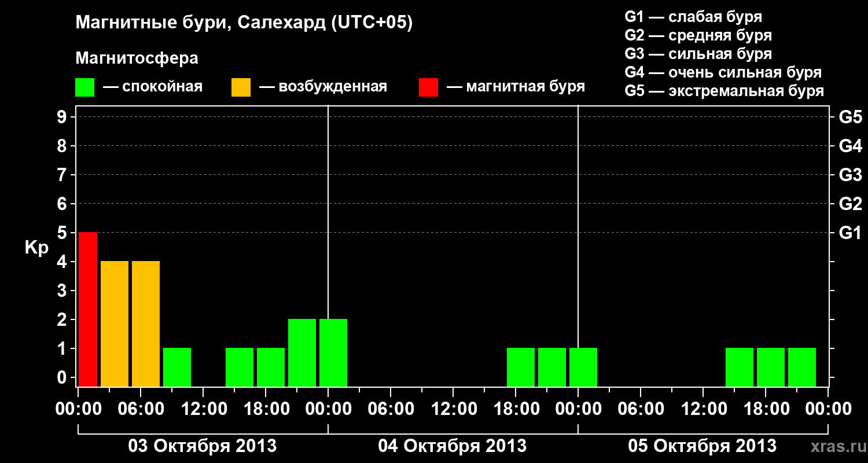Click the 'G3' label on the right axis

click(x=851, y=175)
